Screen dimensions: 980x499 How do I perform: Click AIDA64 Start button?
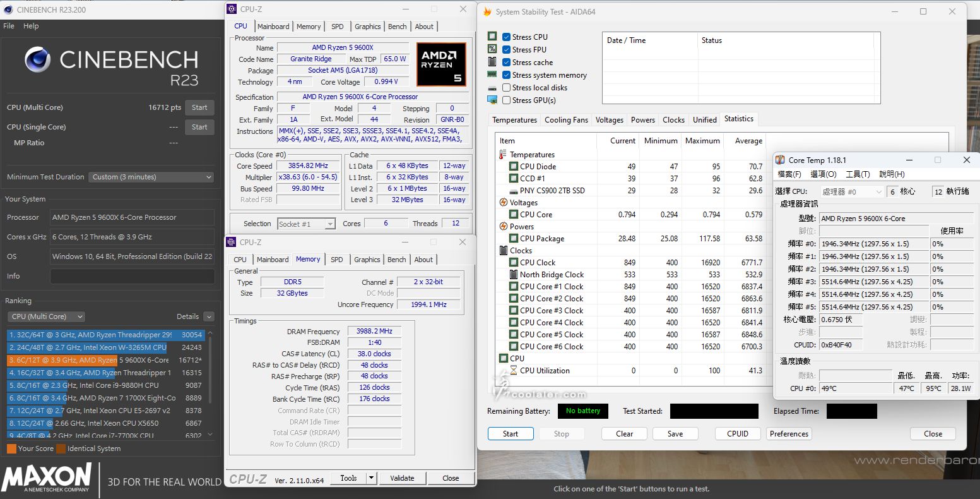pos(511,434)
